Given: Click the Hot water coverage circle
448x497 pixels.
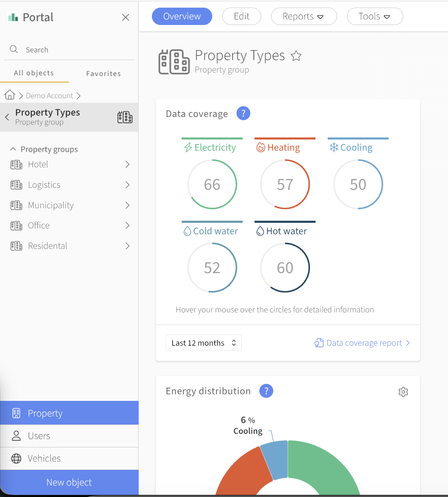Looking at the screenshot, I should (285, 268).
